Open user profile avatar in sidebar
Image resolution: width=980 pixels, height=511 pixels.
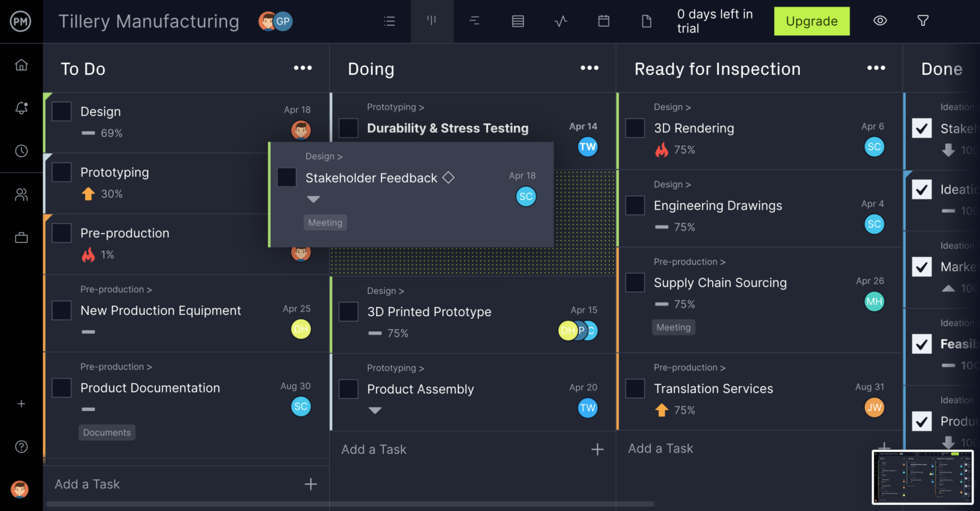[20, 489]
